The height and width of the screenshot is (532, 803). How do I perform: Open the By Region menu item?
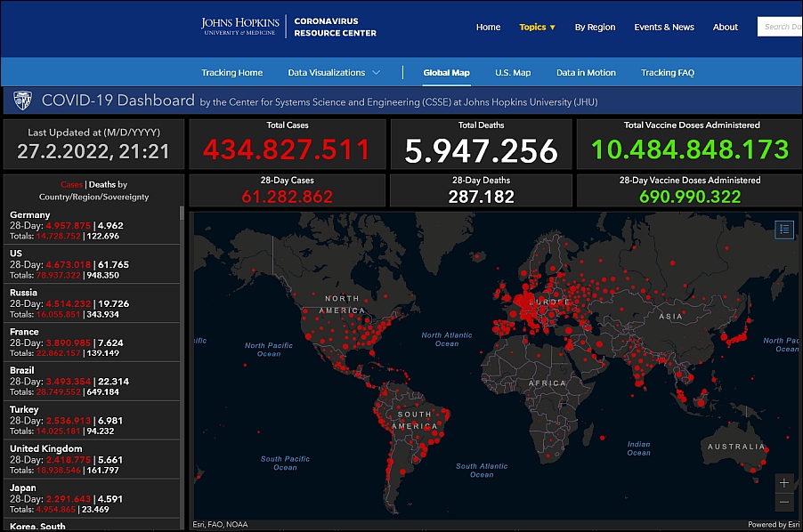595,27
